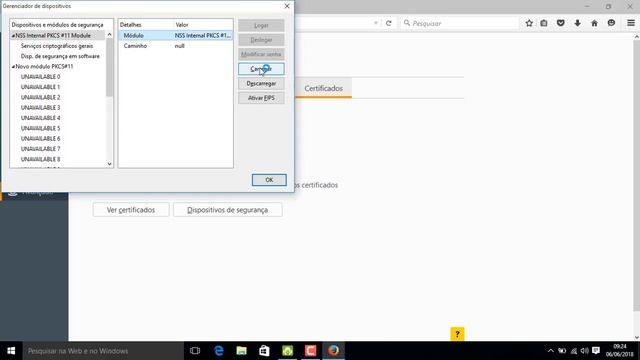Open the green house app on taskbar
The width and height of the screenshot is (640, 360).
point(287,351)
